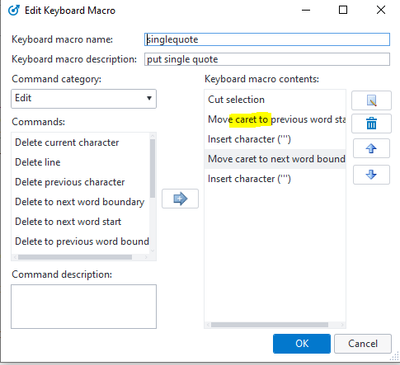The width and height of the screenshot is (400, 365).
Task: Click the Keyboard macro name field
Action: pyautogui.click(x=267, y=39)
